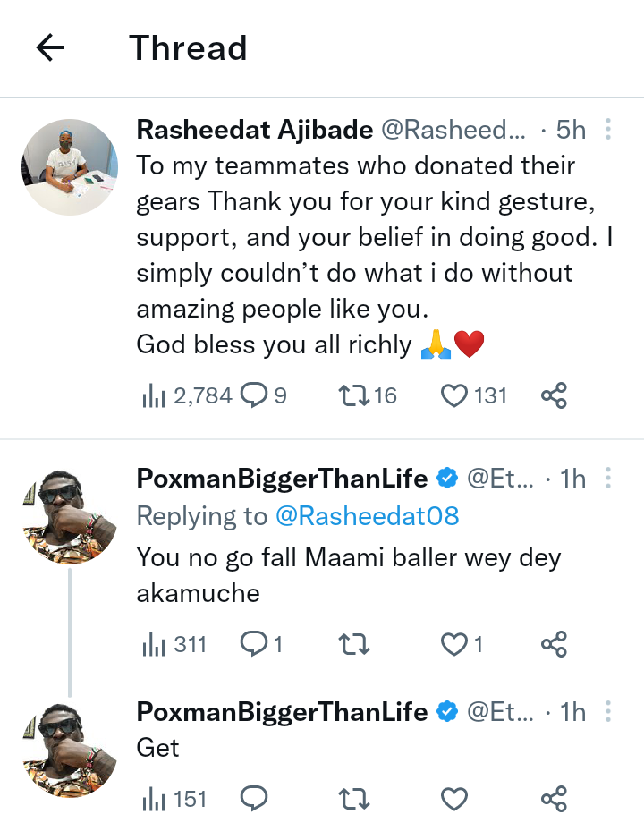Open more options on 'Maami baller' reply
Image resolution: width=644 pixels, height=823 pixels.
(x=608, y=479)
